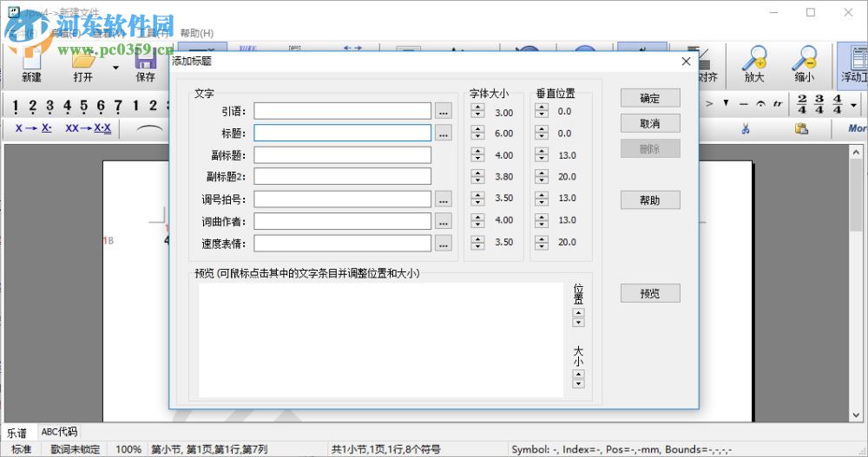
Task: Switch to the 乐谱 tab
Action: click(16, 433)
